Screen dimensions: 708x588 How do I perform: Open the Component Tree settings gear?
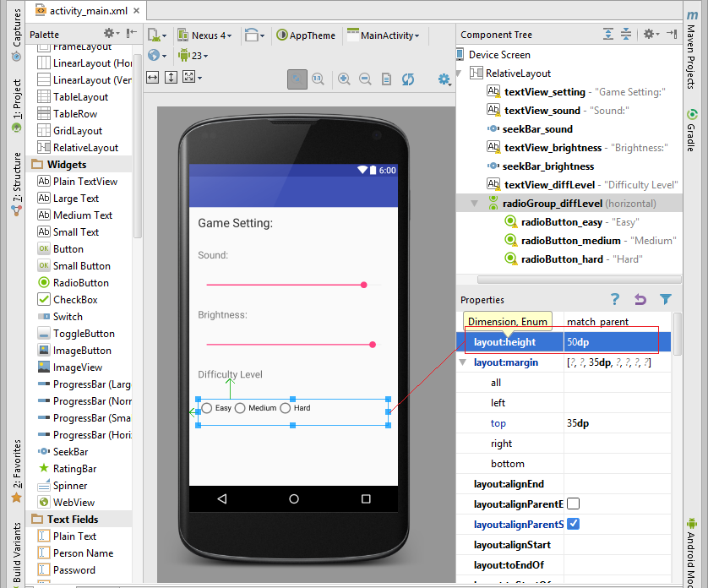(x=651, y=34)
